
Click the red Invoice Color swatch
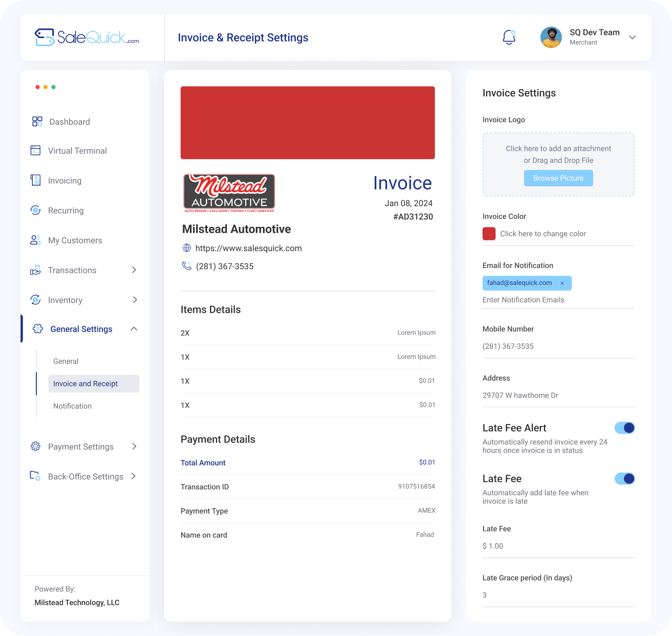click(489, 234)
